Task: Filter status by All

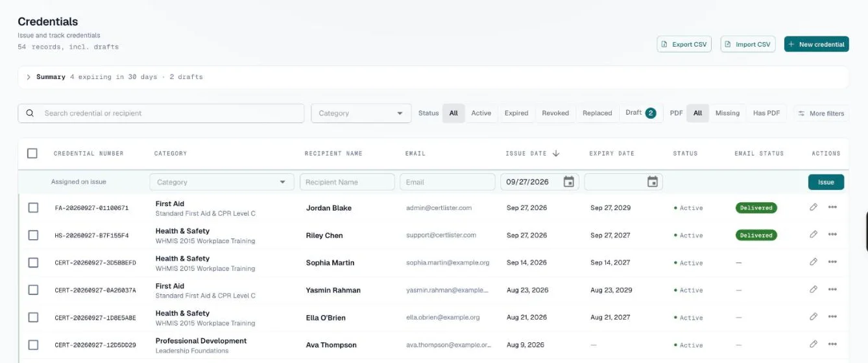Action: (x=453, y=113)
